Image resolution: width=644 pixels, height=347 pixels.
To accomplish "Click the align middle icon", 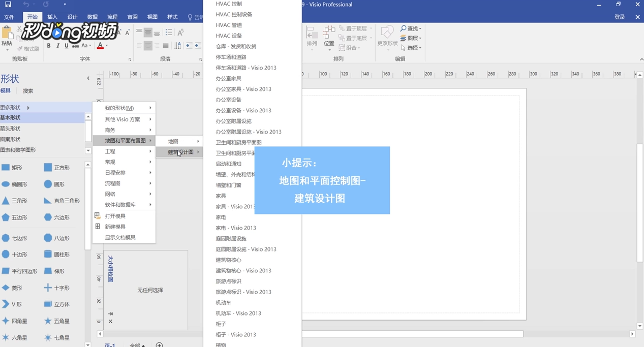I will click(x=148, y=33).
